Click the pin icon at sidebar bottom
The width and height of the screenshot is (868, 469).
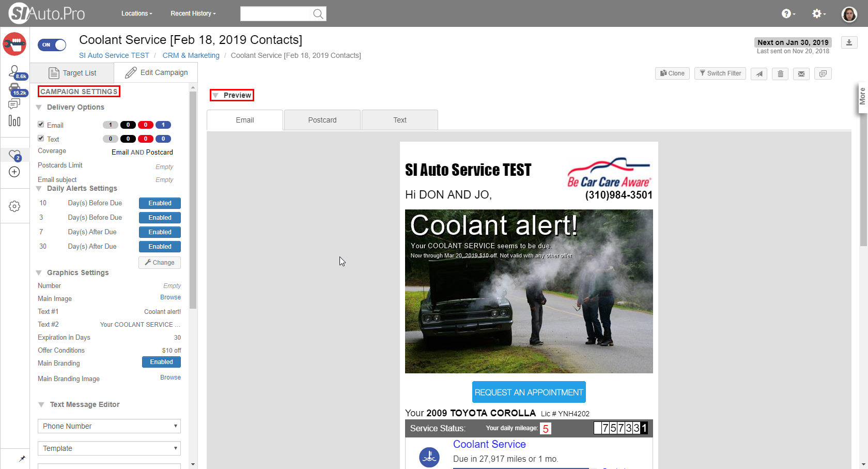click(22, 459)
